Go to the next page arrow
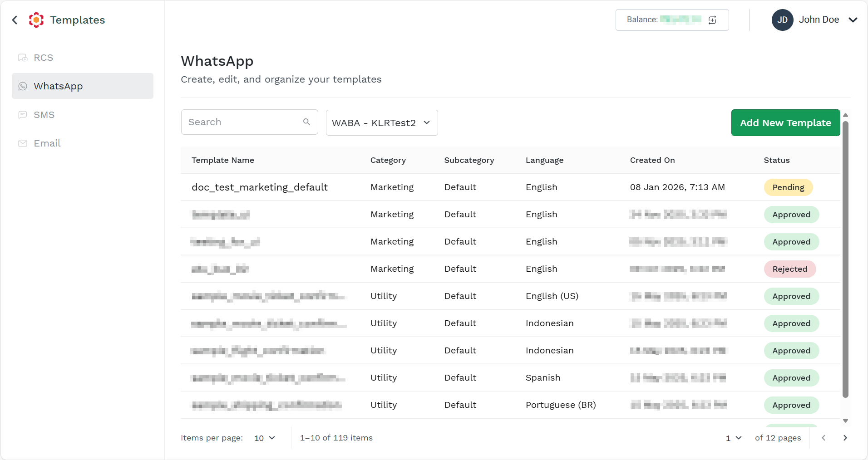 845,438
